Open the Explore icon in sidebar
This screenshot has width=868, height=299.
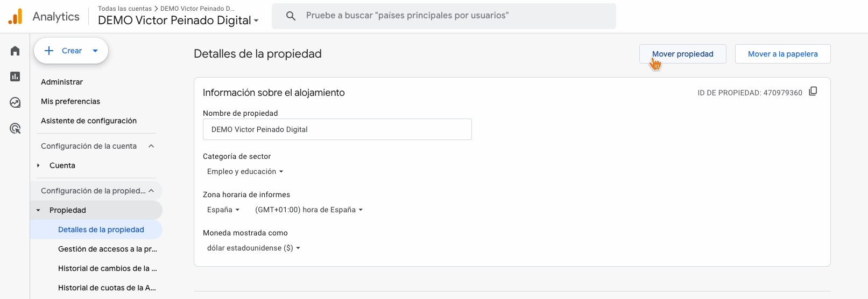coord(15,102)
